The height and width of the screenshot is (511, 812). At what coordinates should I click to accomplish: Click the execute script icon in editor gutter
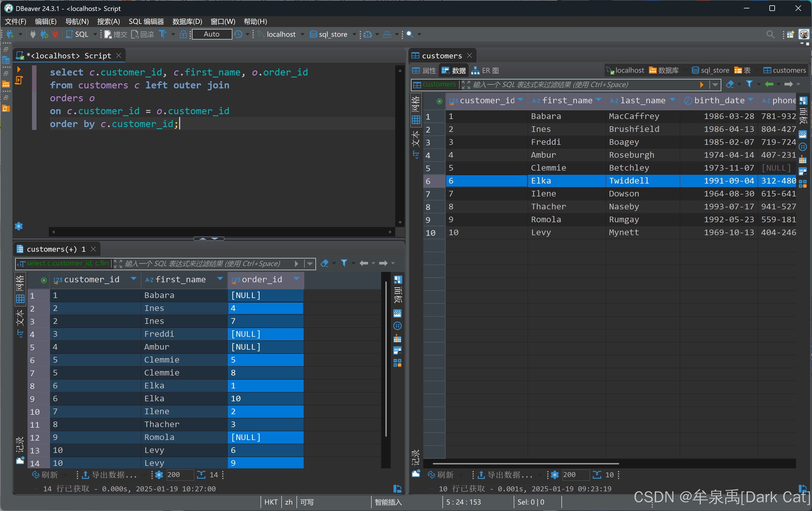pyautogui.click(x=19, y=80)
